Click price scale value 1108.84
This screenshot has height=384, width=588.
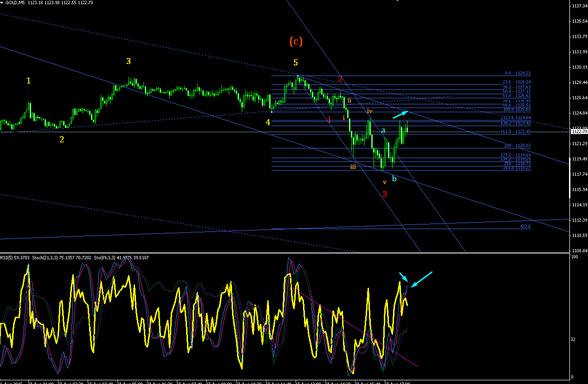[580, 250]
